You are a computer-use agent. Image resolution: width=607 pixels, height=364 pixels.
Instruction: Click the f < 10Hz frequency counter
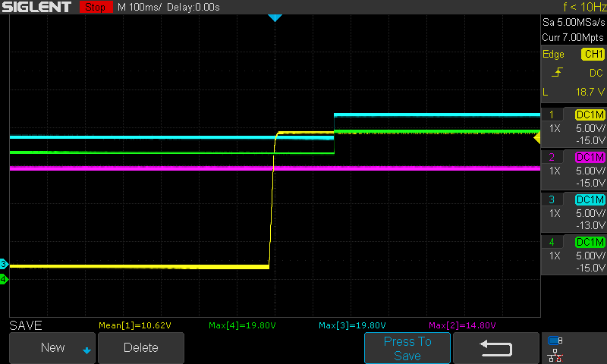[x=584, y=7]
